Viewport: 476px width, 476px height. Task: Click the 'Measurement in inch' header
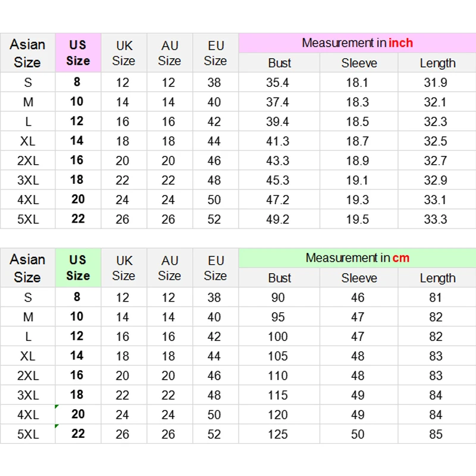point(357,43)
